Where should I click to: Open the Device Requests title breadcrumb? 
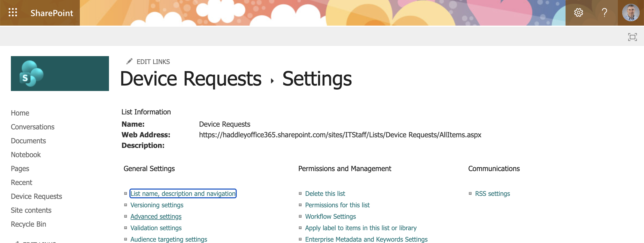(x=191, y=79)
